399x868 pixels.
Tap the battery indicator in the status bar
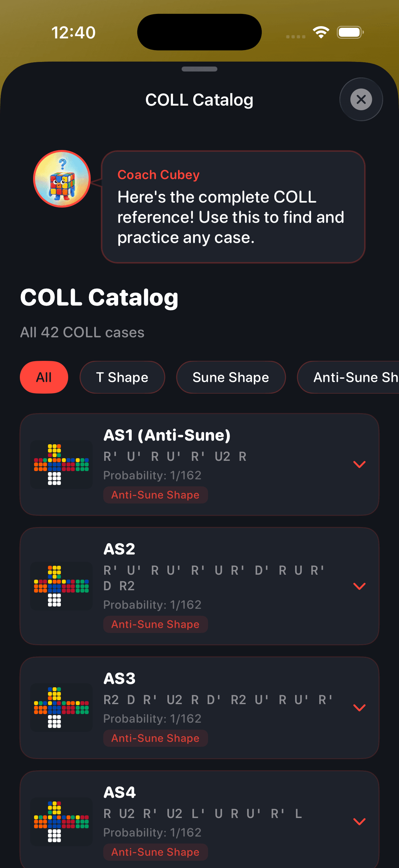click(349, 32)
